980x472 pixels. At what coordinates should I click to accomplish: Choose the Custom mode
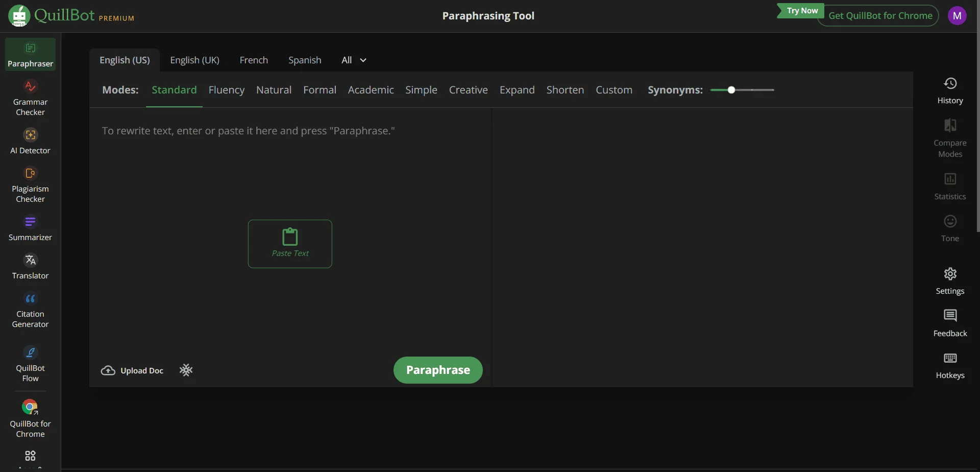[614, 90]
